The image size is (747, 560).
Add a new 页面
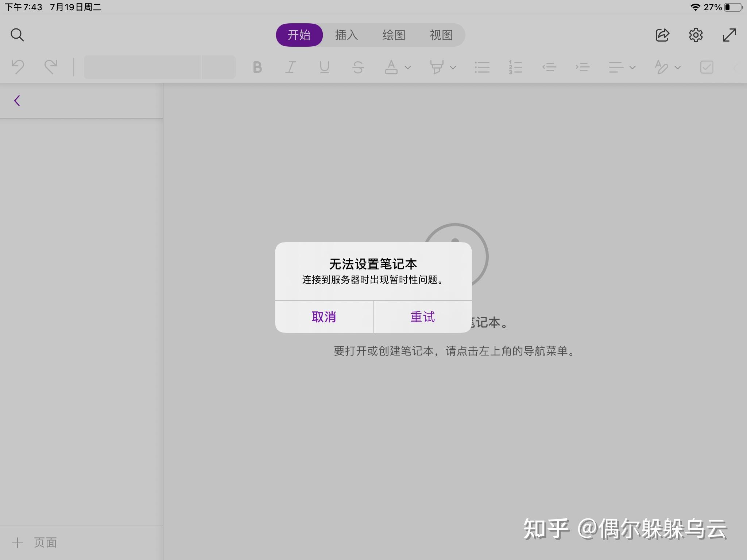[35, 542]
